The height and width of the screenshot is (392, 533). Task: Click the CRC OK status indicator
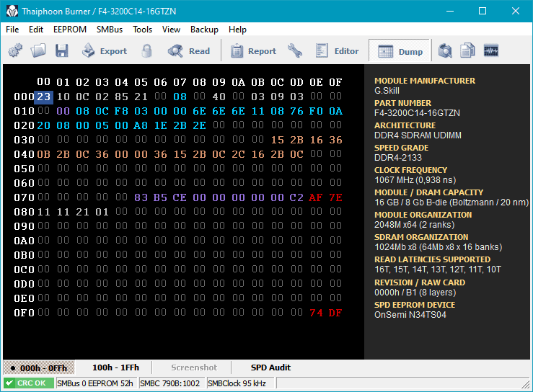coord(29,383)
